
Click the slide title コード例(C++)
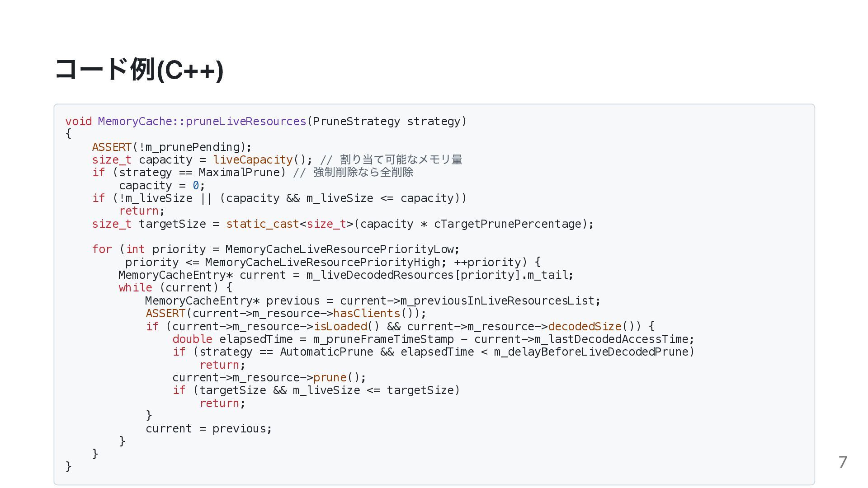click(139, 70)
